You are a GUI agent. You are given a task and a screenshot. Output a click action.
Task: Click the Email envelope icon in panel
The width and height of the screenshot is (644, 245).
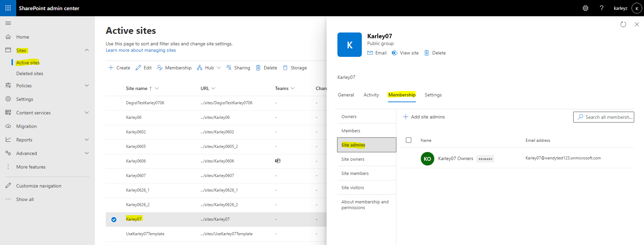point(370,53)
